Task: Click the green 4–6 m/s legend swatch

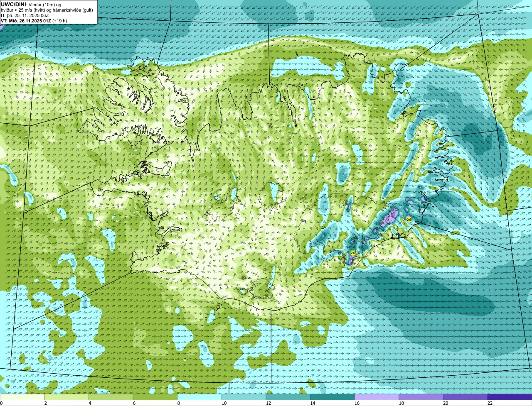Action: point(111,397)
